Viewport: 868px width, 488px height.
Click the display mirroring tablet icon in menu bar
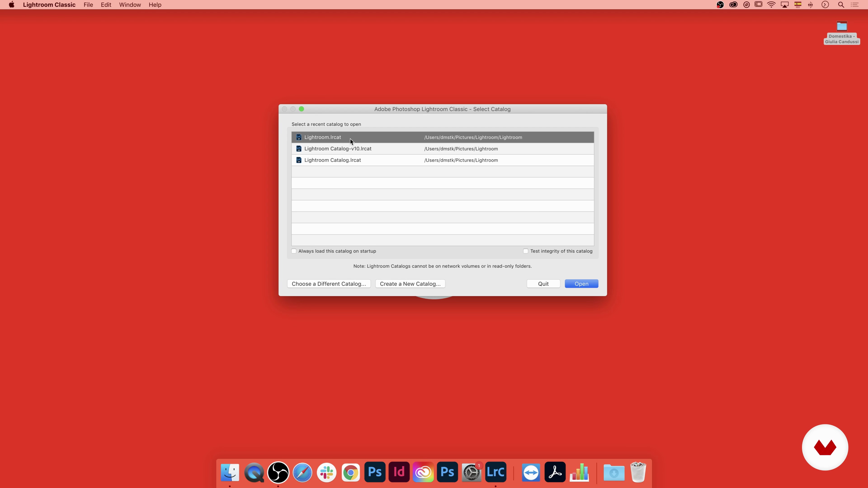(x=758, y=5)
